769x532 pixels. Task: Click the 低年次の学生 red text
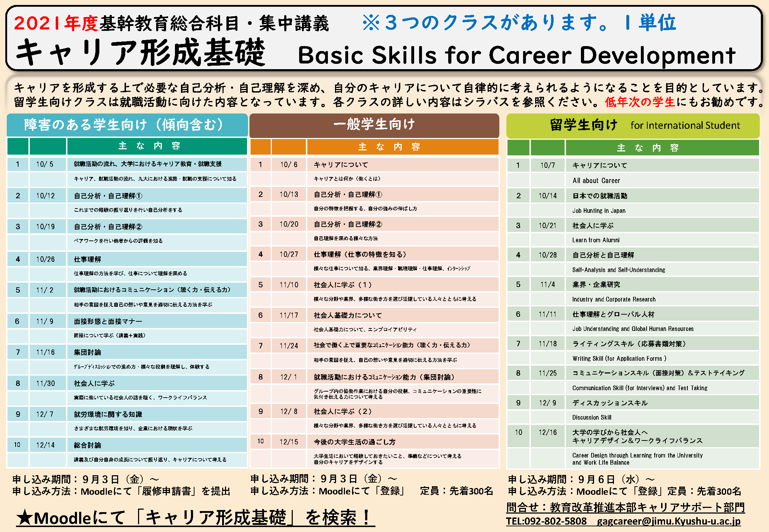[640, 102]
